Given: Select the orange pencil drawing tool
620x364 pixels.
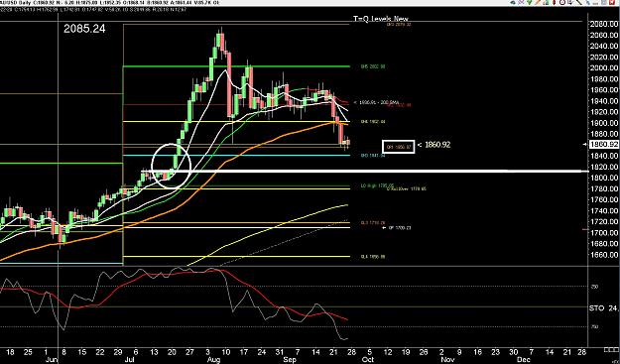Looking at the screenshot, I should coord(538,2).
